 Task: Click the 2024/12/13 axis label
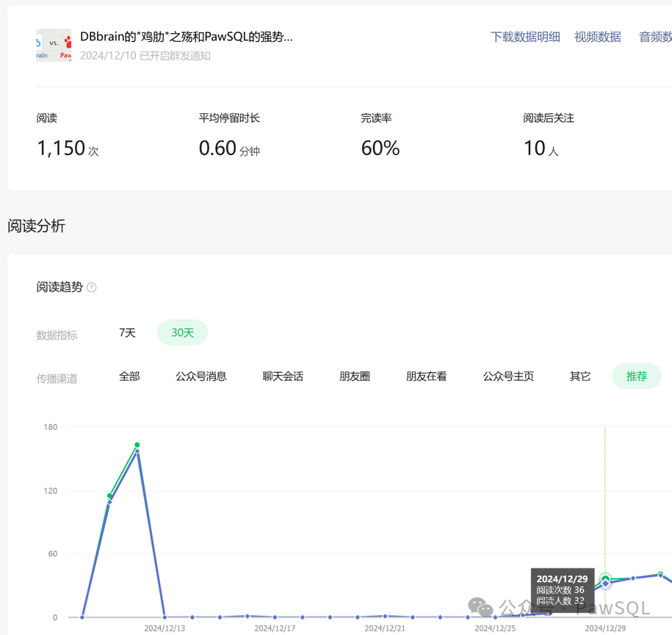(165, 628)
